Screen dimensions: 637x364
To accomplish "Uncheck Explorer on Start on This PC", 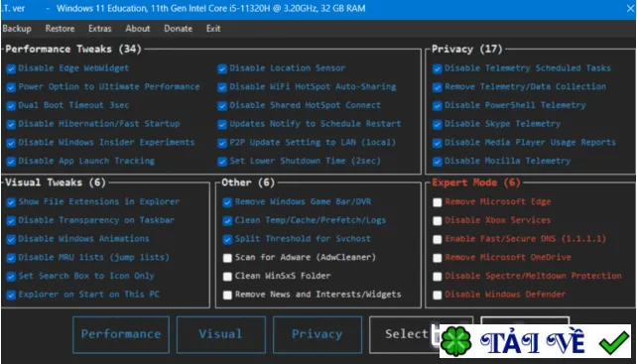I will point(11,295).
